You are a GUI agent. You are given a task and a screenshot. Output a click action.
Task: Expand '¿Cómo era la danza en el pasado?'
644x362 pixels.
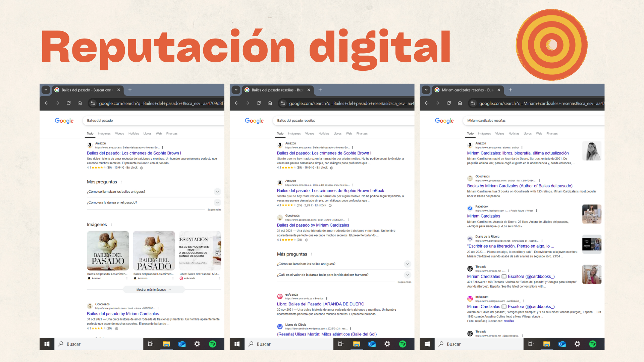217,202
